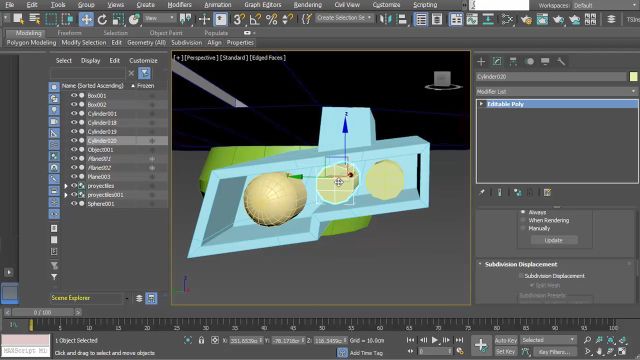Open Create Selection Set dropdown

click(344, 18)
